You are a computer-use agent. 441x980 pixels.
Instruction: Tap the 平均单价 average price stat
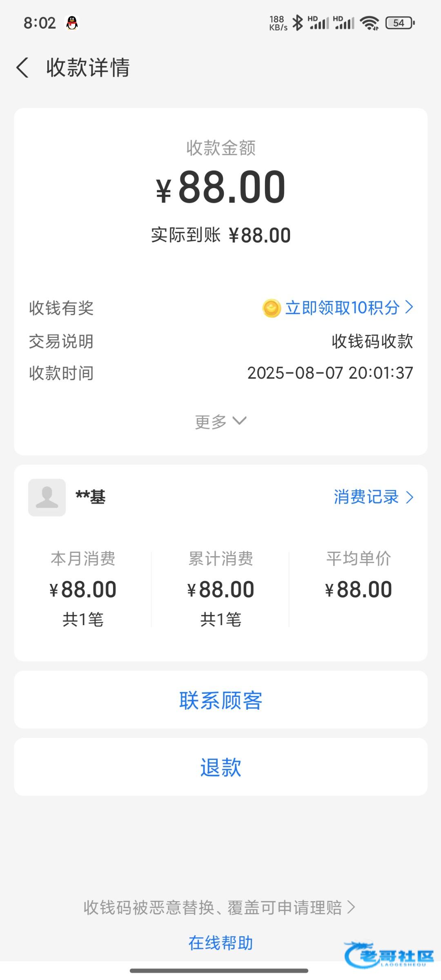pos(359,580)
